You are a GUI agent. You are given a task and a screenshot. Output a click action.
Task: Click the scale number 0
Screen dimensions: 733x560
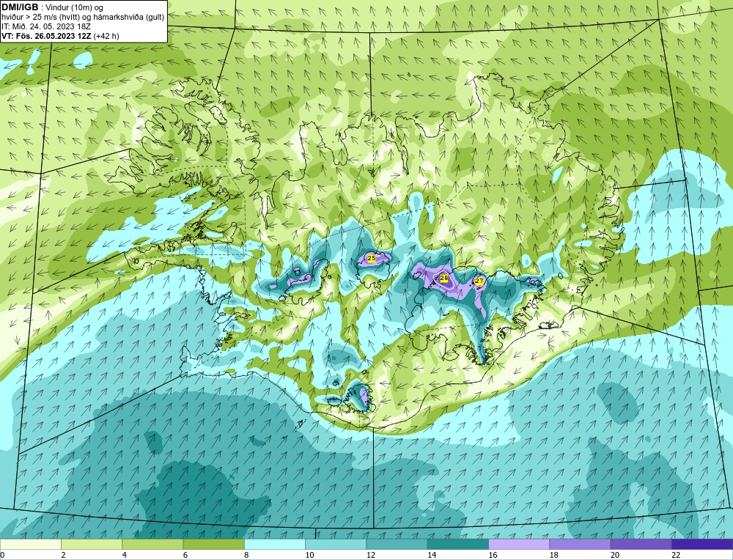(2, 555)
